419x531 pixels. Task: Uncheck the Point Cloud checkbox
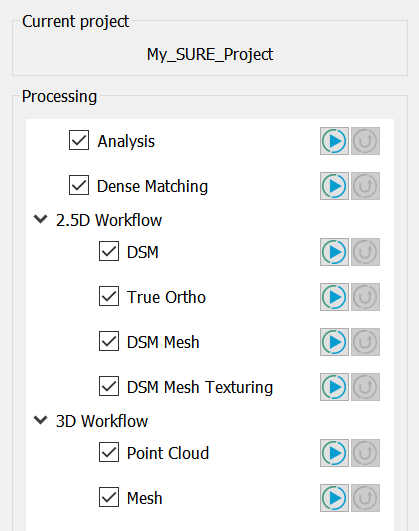[x=109, y=452]
